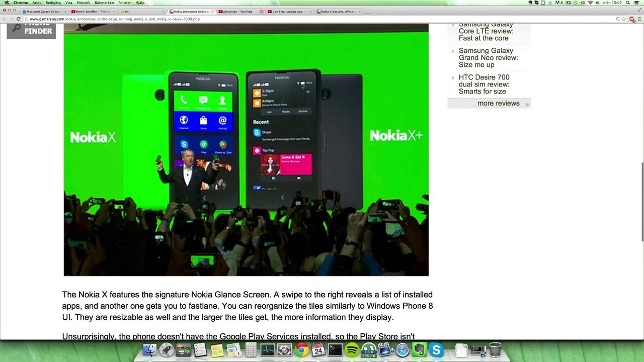Open Terminal in the Dock
The height and width of the screenshot is (362, 644).
tap(335, 350)
